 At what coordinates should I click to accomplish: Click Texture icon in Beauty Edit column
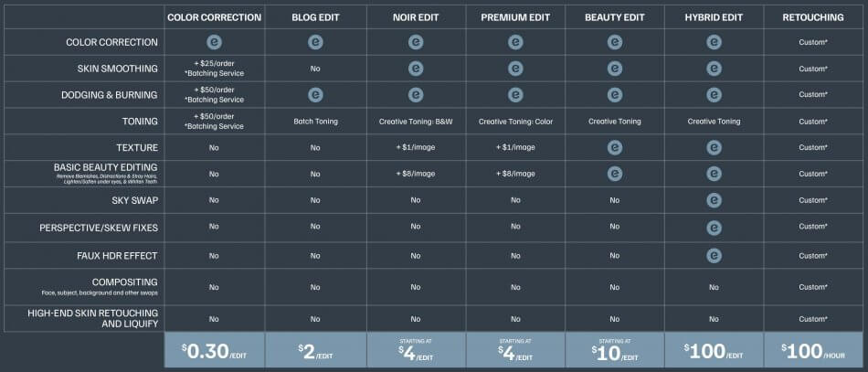(615, 147)
